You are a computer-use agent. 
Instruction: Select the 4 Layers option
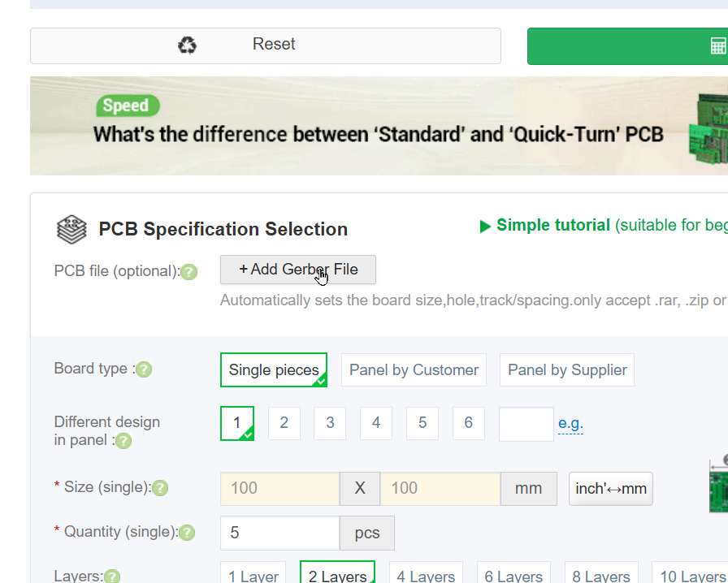click(x=426, y=575)
